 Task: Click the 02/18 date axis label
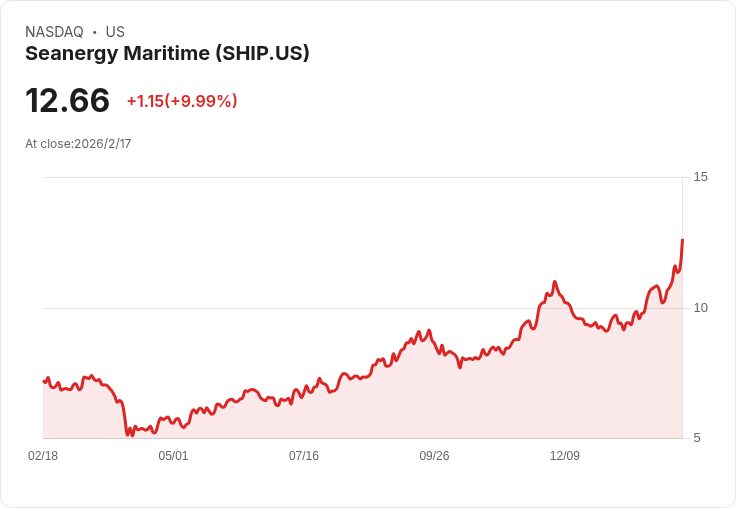(43, 456)
